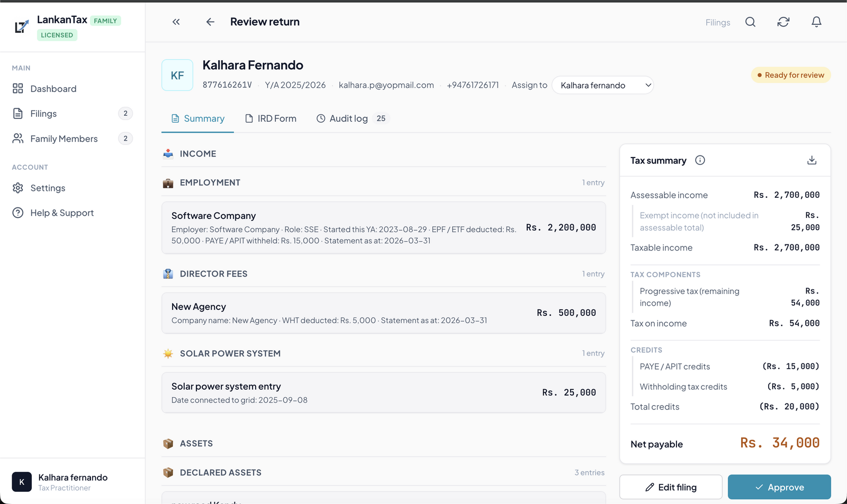The width and height of the screenshot is (847, 504).
Task: Click the Income section icon
Action: [x=168, y=154]
